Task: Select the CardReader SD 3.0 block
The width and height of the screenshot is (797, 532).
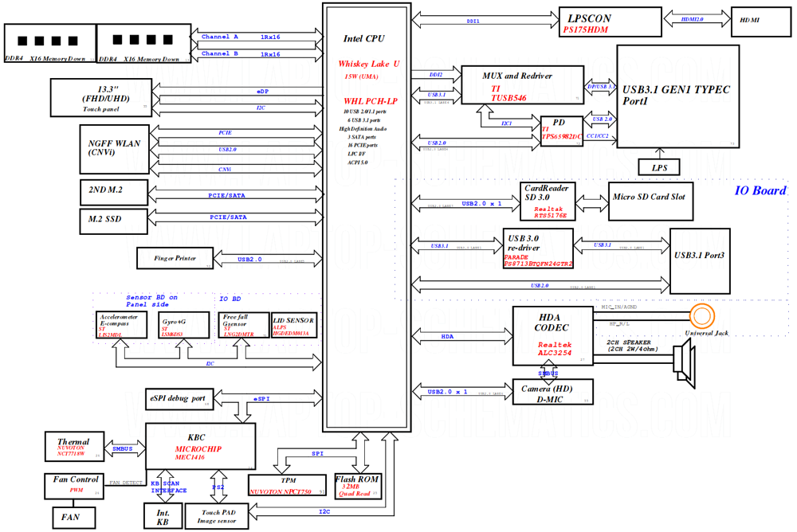Action: 548,201
